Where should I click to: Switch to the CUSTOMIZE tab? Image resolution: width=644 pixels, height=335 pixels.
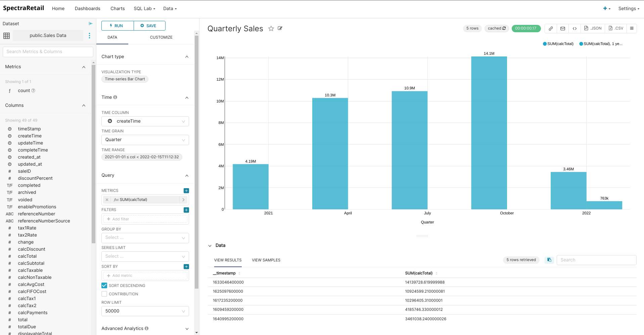click(x=161, y=37)
